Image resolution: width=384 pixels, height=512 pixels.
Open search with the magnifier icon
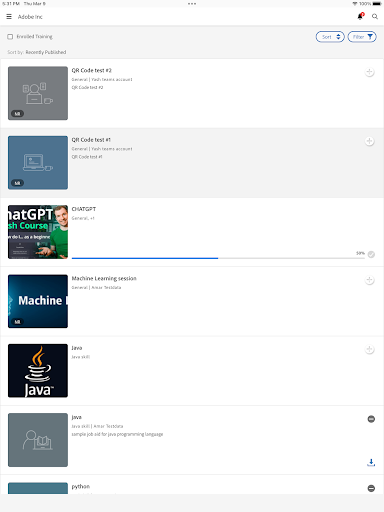coord(375,16)
